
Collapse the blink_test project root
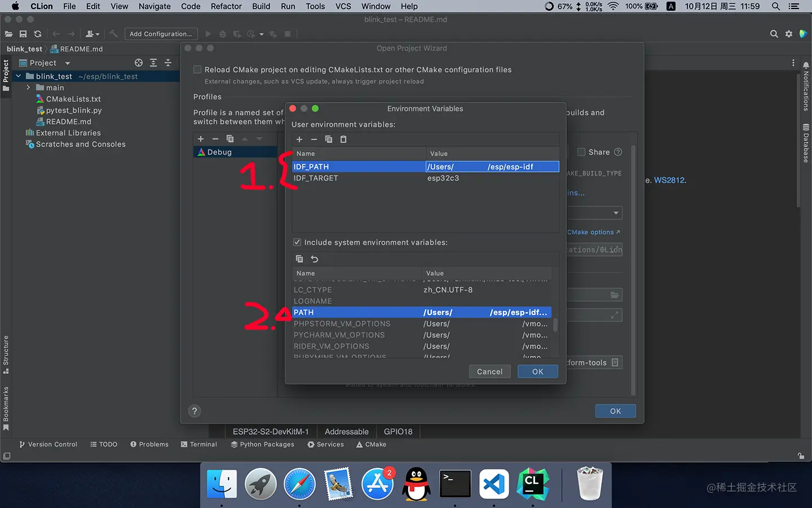[x=18, y=76]
